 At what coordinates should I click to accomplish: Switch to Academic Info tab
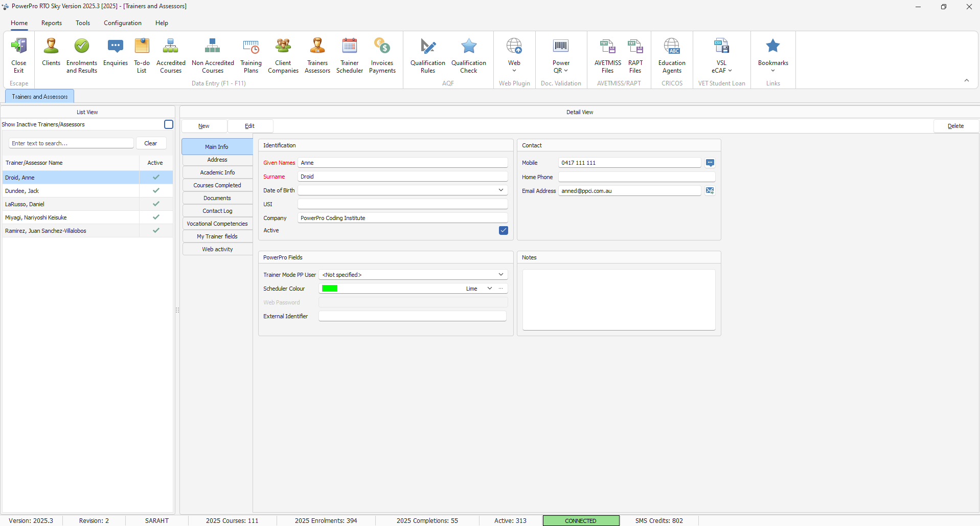[x=217, y=172]
